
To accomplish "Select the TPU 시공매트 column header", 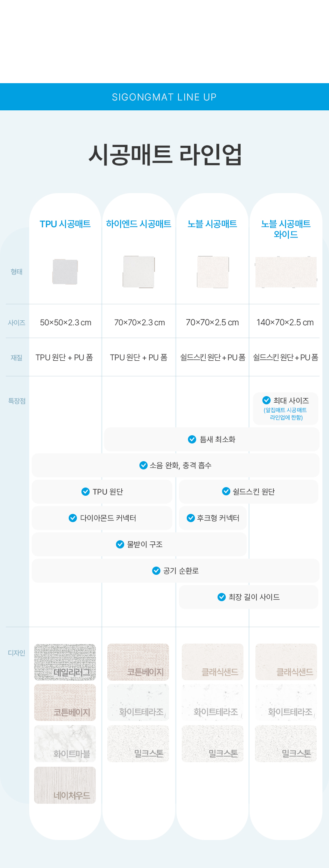I will [65, 224].
